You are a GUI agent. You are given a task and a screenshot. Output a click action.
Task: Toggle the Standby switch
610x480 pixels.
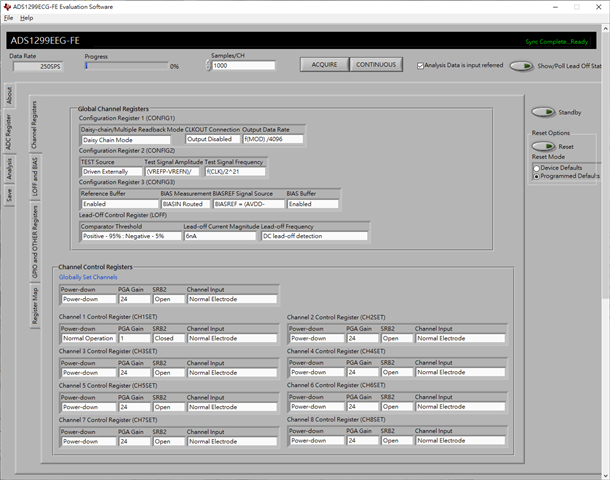tap(543, 112)
